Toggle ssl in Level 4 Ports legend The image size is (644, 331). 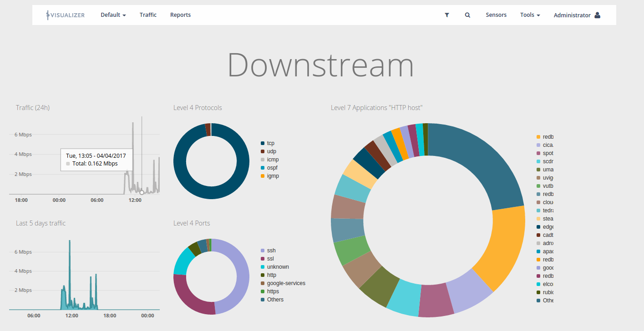click(x=268, y=259)
